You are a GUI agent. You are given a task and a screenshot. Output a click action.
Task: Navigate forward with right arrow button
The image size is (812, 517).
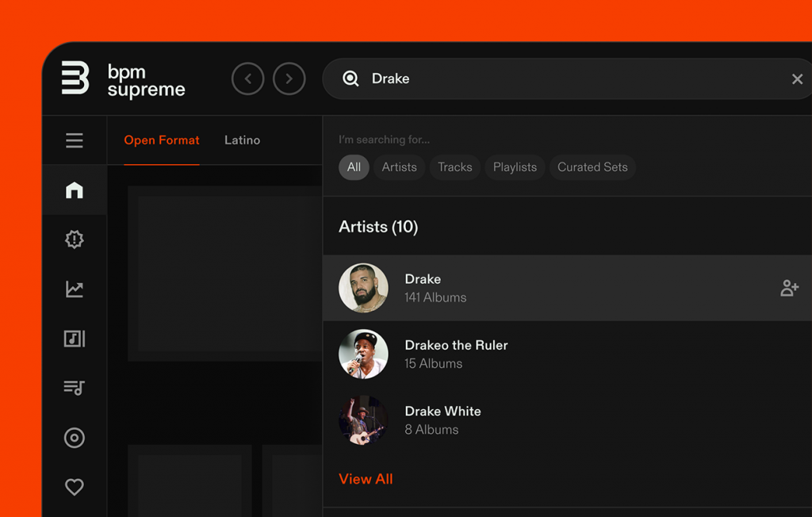289,79
